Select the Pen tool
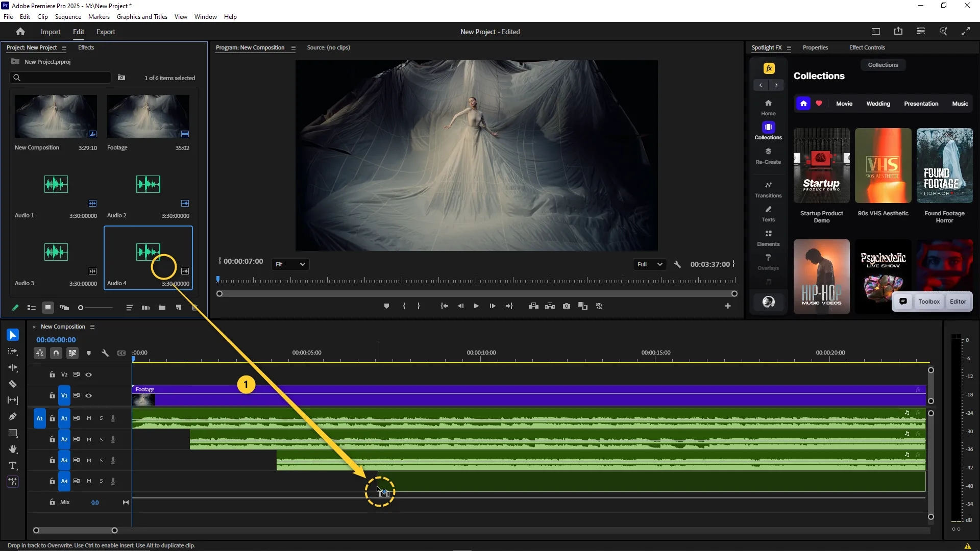The image size is (980, 551). pos(13,417)
